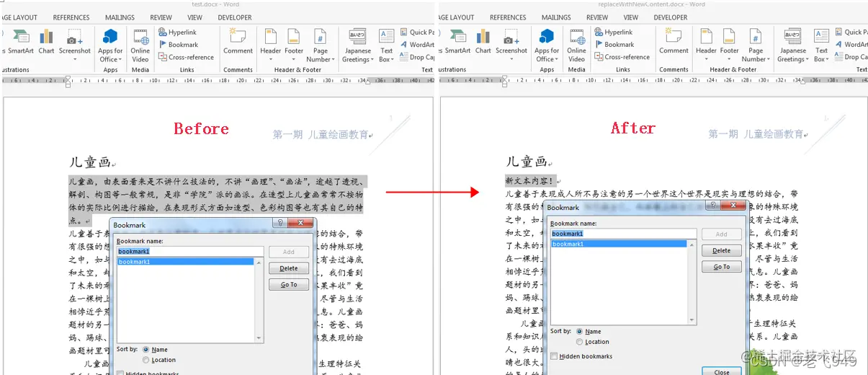Viewport: 868px width, 375px height.
Task: Expand the Footer dropdown in the replaceWithNewContent.docx ribbon
Action: [729, 60]
